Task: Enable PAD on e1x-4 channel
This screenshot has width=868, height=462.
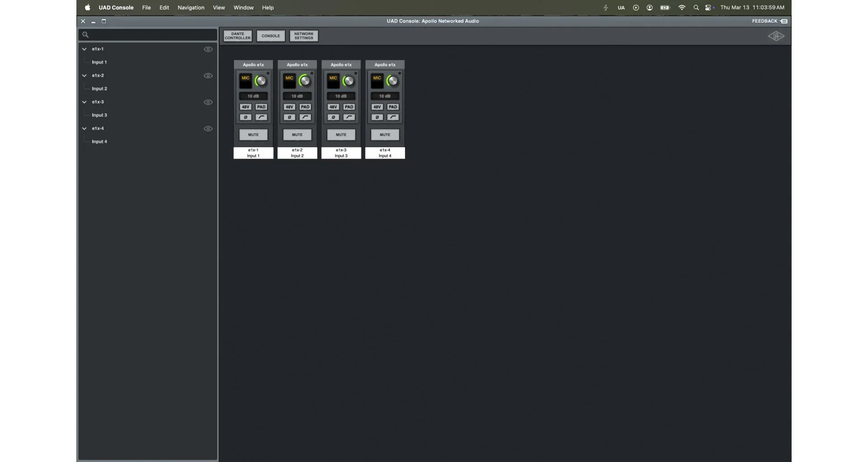Action: click(x=393, y=107)
